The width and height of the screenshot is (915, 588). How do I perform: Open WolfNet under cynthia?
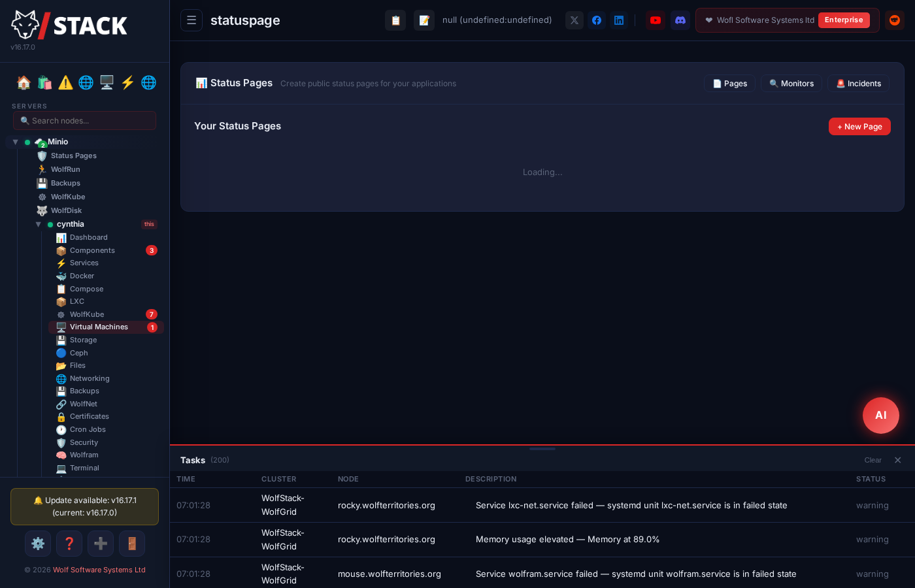tap(83, 404)
